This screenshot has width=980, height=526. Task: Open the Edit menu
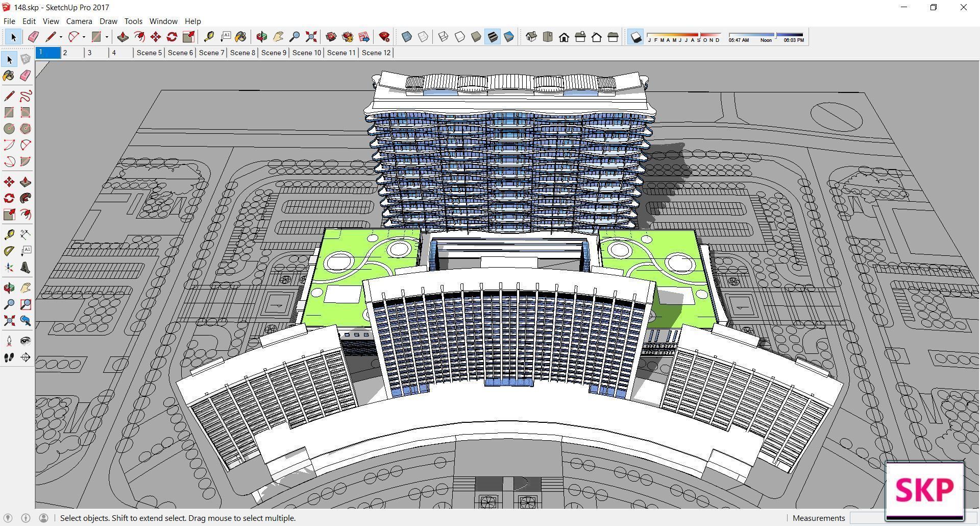click(x=29, y=21)
